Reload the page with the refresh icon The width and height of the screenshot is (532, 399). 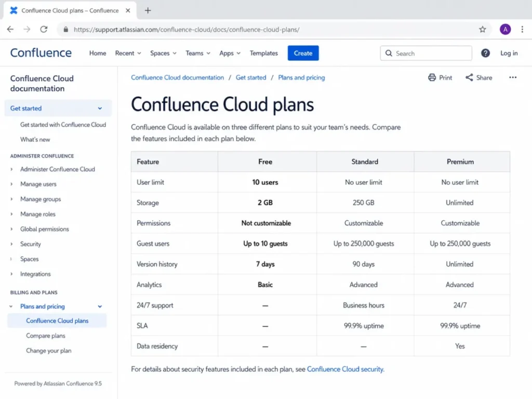44,29
